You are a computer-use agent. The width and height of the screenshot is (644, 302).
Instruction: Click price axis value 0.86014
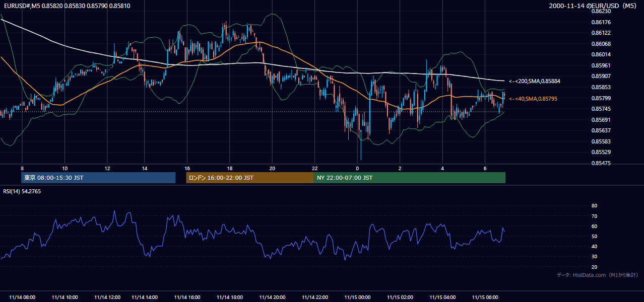pos(601,54)
